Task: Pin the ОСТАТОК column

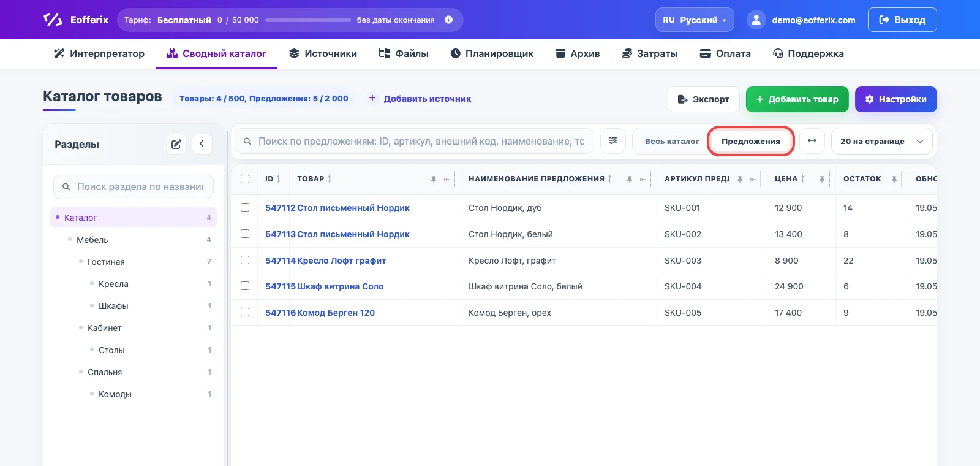Action: tap(894, 179)
